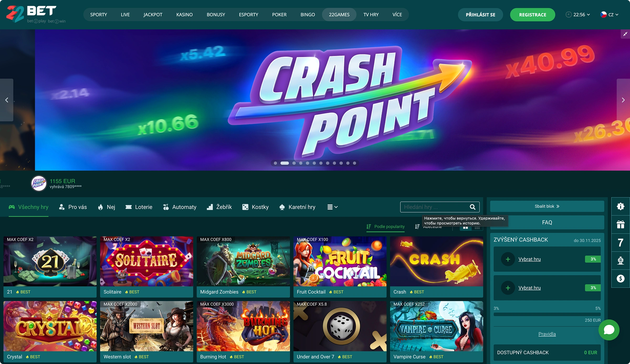
Task: Sort games by Podle popularity
Action: [x=385, y=227]
